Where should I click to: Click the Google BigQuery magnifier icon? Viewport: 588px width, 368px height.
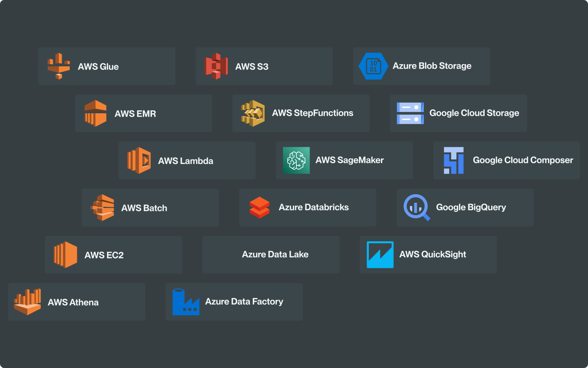click(416, 207)
